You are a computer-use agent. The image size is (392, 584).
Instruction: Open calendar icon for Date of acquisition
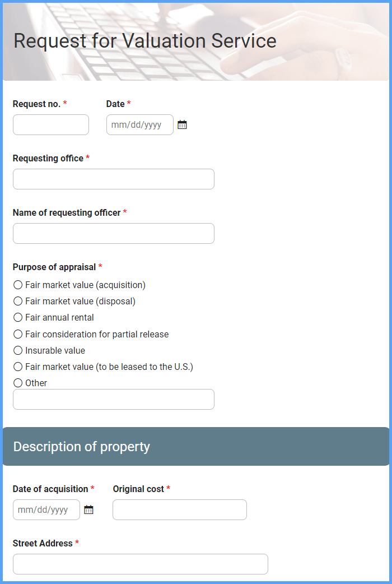click(x=88, y=509)
